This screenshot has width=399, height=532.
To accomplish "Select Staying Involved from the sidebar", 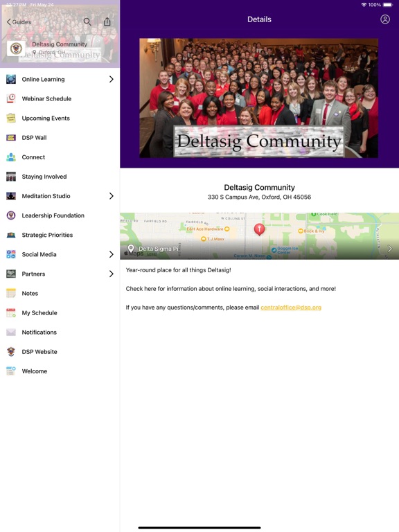I will [x=60, y=177].
